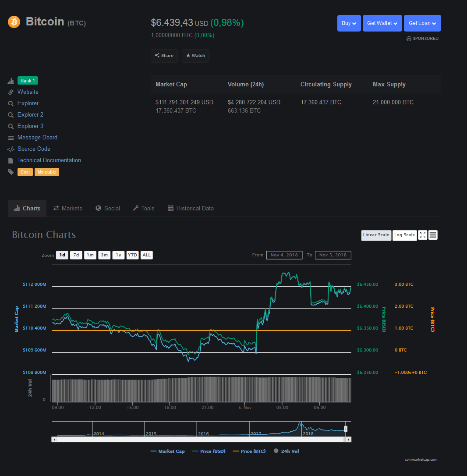This screenshot has height=476, width=467.
Task: Switch chart to Linear Scale
Action: point(376,235)
